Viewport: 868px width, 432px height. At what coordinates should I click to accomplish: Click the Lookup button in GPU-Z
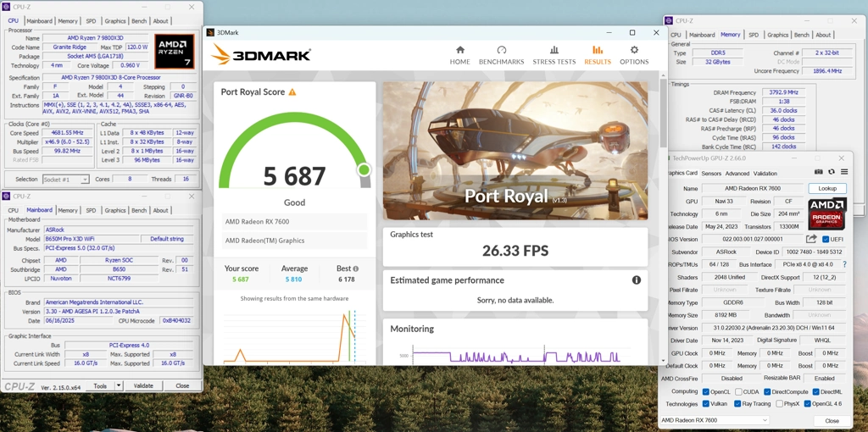[827, 189]
